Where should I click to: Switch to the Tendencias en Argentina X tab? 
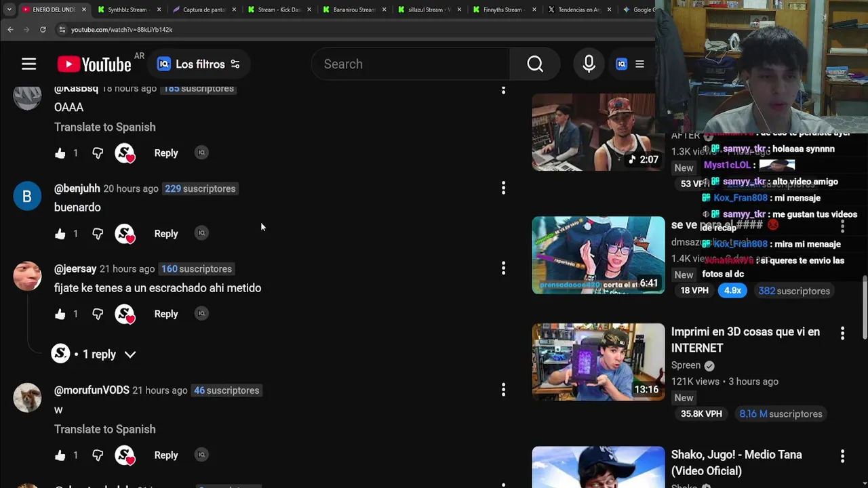coord(579,9)
